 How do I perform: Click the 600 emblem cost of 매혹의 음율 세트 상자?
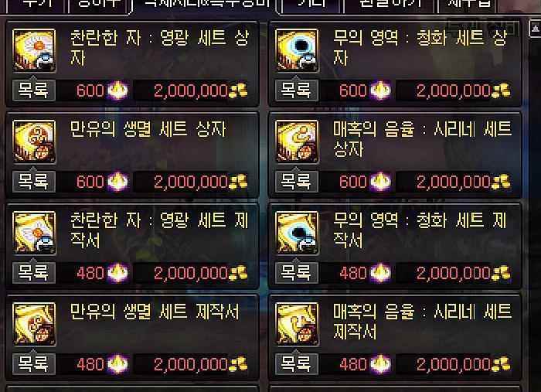pyautogui.click(x=352, y=182)
